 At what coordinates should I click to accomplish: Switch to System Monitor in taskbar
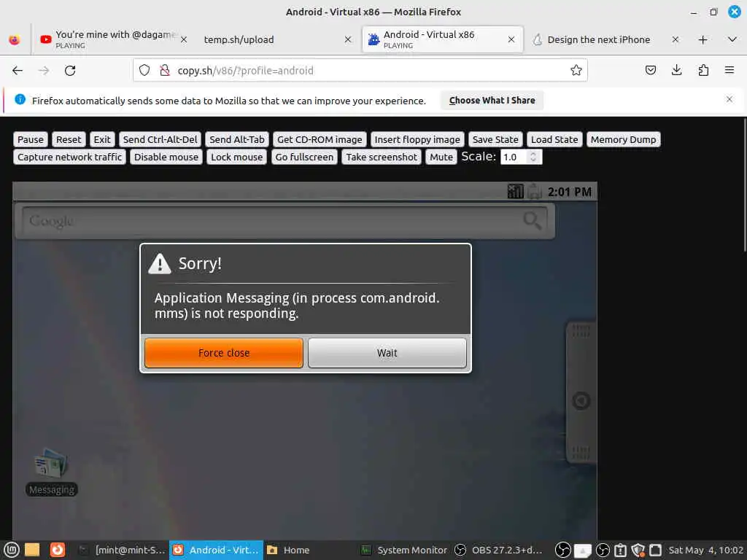point(404,550)
